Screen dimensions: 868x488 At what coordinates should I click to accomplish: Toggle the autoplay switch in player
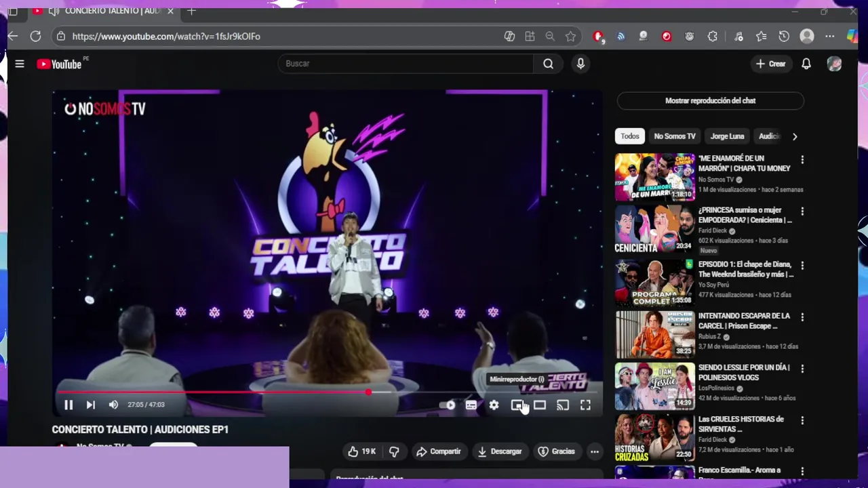[448, 405]
